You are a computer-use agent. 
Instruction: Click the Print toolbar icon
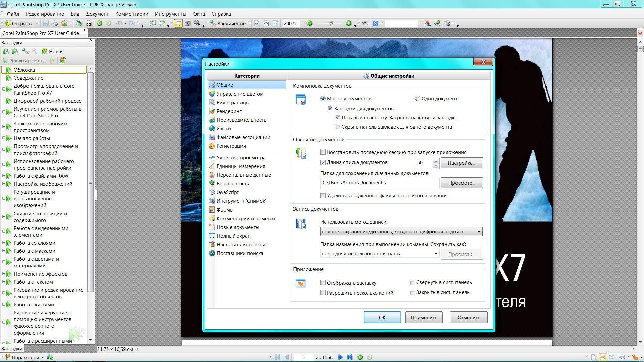tap(55, 23)
